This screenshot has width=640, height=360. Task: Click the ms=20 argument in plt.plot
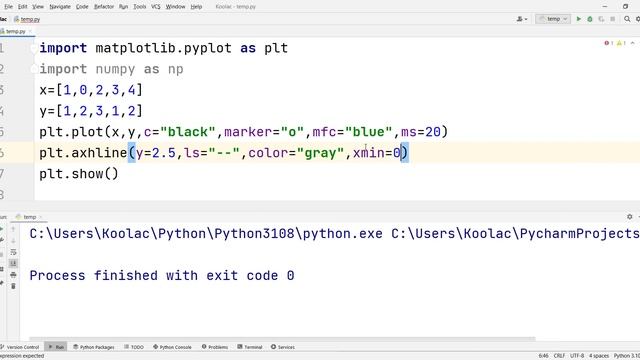point(421,132)
